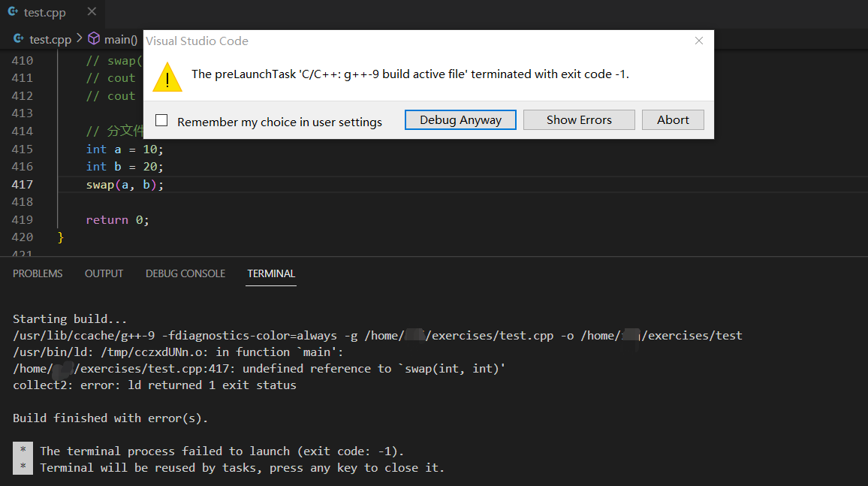Click the main() symbol icon in breadcrumbs
This screenshot has height=486, width=868.
(x=93, y=38)
